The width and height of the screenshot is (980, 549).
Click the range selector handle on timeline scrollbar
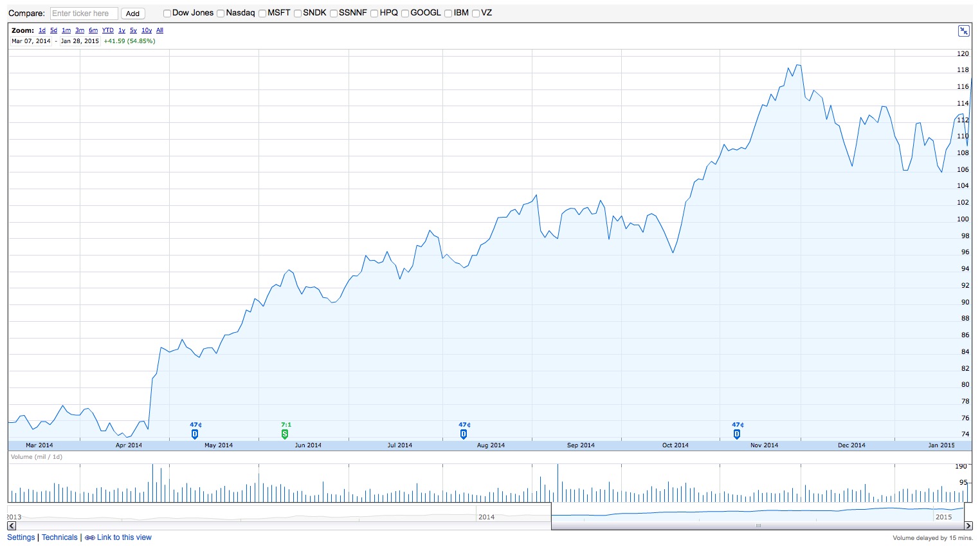coord(758,526)
